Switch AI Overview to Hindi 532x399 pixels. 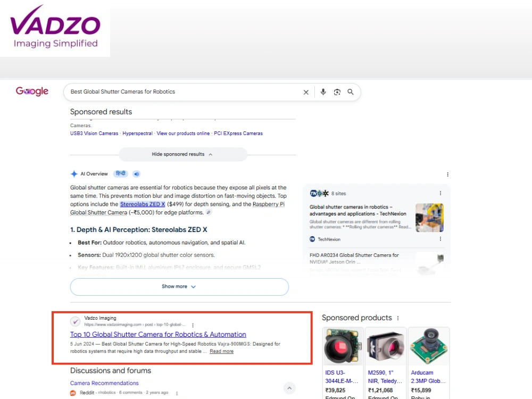(x=120, y=174)
